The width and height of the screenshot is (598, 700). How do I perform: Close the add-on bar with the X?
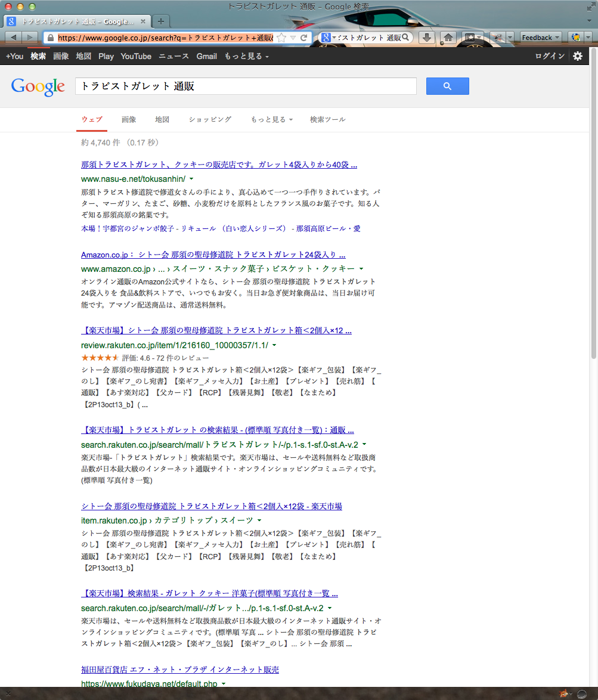point(7,693)
